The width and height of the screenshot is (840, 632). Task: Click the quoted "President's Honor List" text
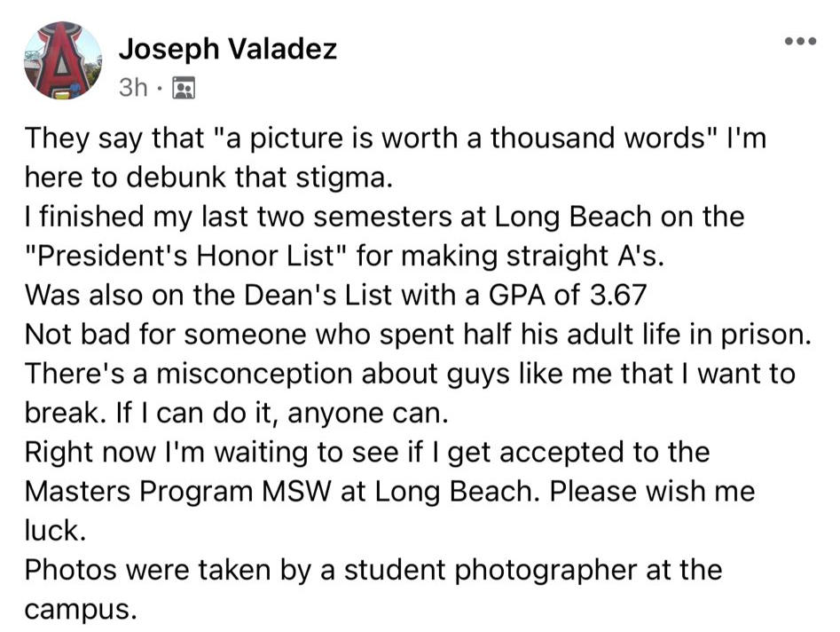[x=185, y=256]
